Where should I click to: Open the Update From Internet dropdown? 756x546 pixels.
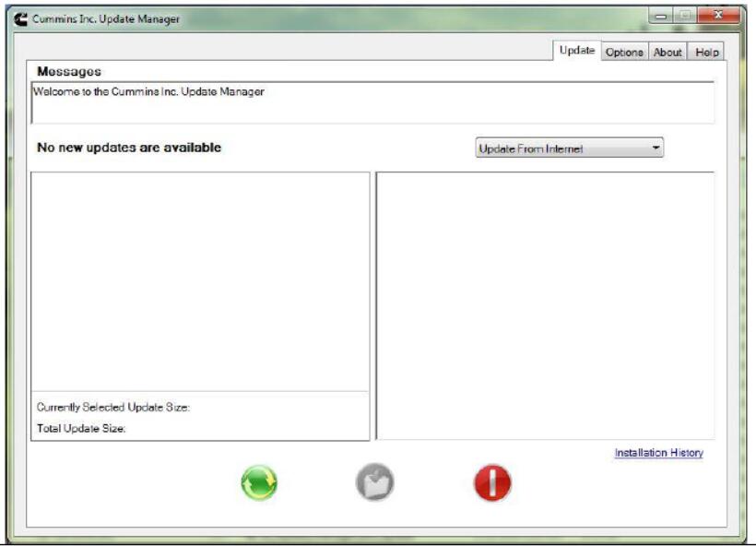tap(569, 148)
